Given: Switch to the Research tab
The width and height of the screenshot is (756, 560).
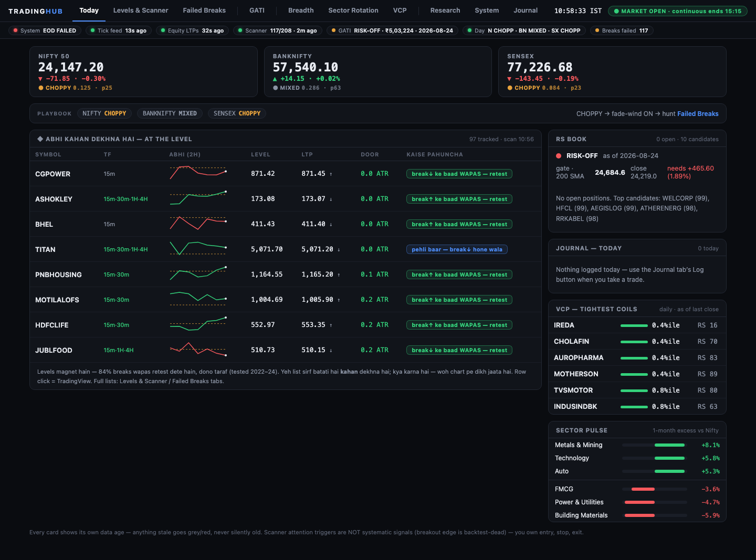Looking at the screenshot, I should (445, 10).
